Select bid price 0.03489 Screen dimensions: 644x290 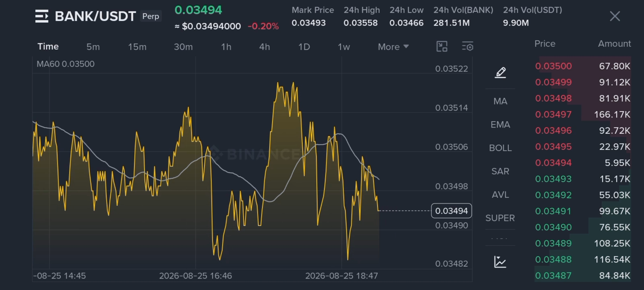553,243
